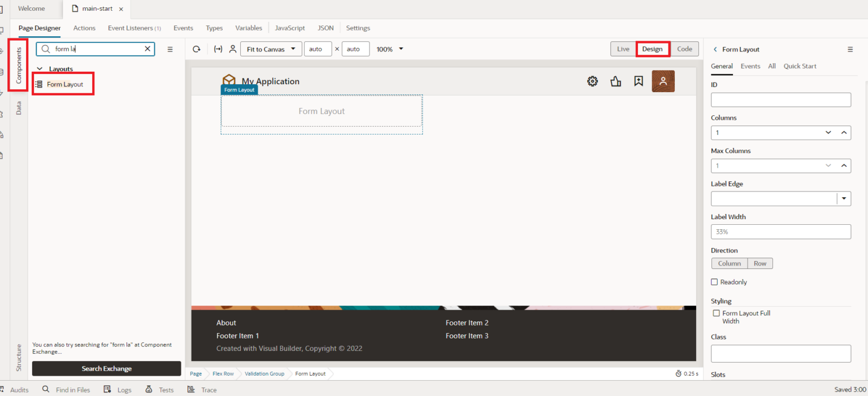Click the thumbs-up feedback icon
The image size is (868, 396).
(616, 81)
